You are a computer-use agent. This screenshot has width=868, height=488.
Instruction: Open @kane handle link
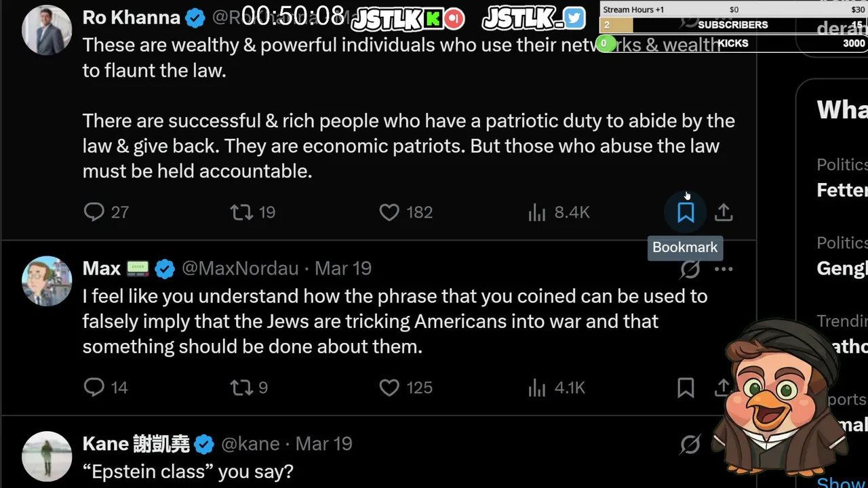tap(250, 444)
